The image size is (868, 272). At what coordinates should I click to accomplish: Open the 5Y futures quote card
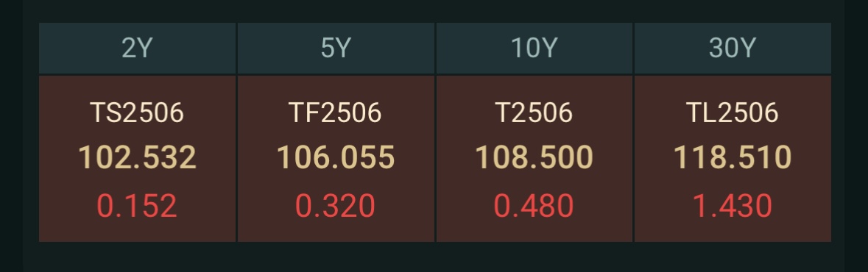point(336,159)
